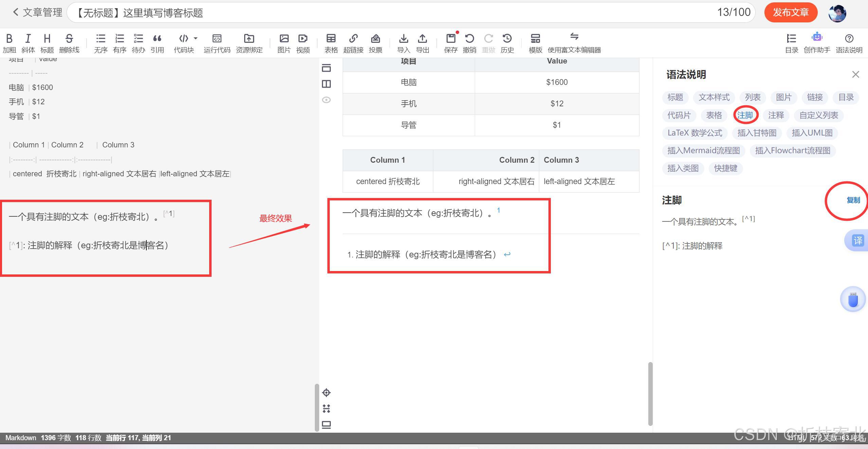Image resolution: width=868 pixels, height=449 pixels.
Task: Open the writing assistant (创作助手)
Action: coord(817,43)
